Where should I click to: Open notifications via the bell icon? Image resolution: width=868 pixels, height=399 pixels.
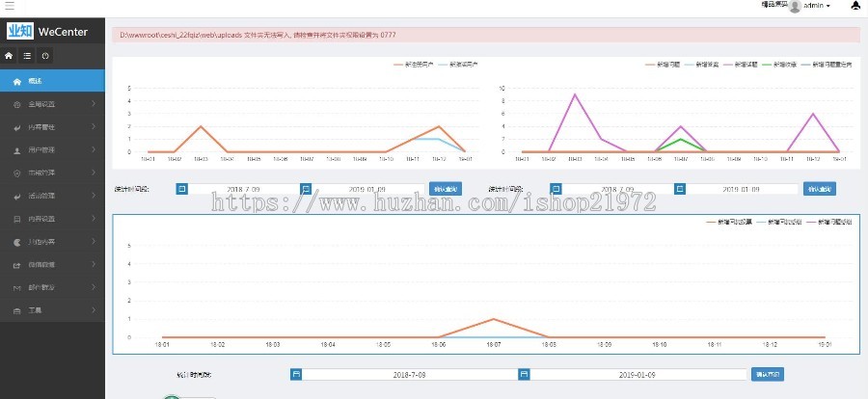(x=855, y=6)
